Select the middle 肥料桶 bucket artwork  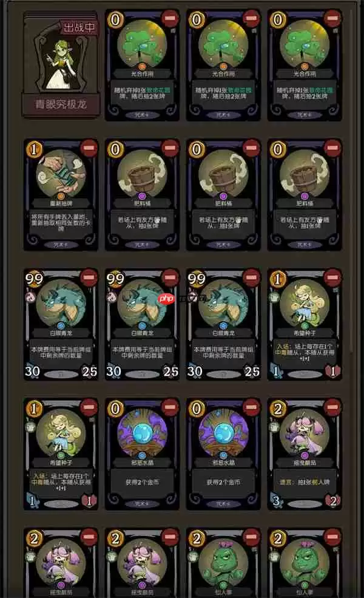point(223,174)
